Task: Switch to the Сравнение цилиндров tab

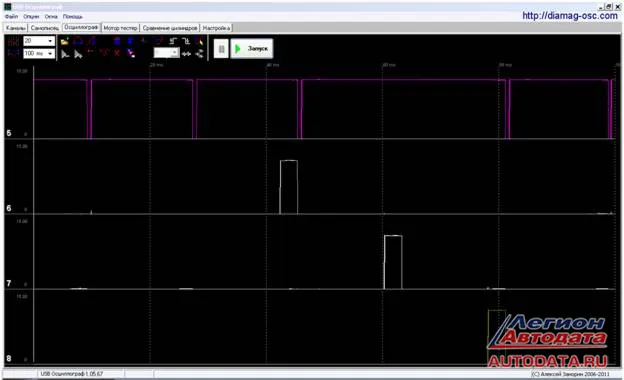Action: click(170, 28)
